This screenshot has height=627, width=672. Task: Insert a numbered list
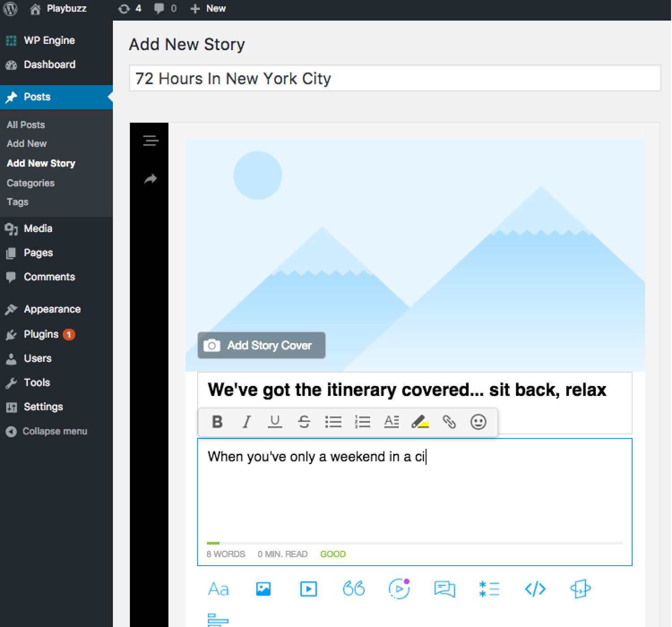pyautogui.click(x=362, y=422)
